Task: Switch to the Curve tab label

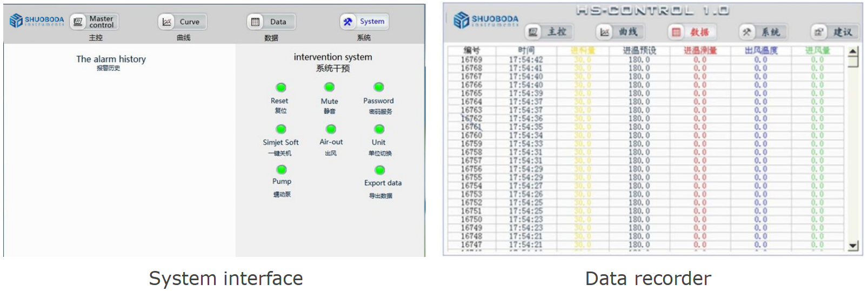Action: pos(189,22)
